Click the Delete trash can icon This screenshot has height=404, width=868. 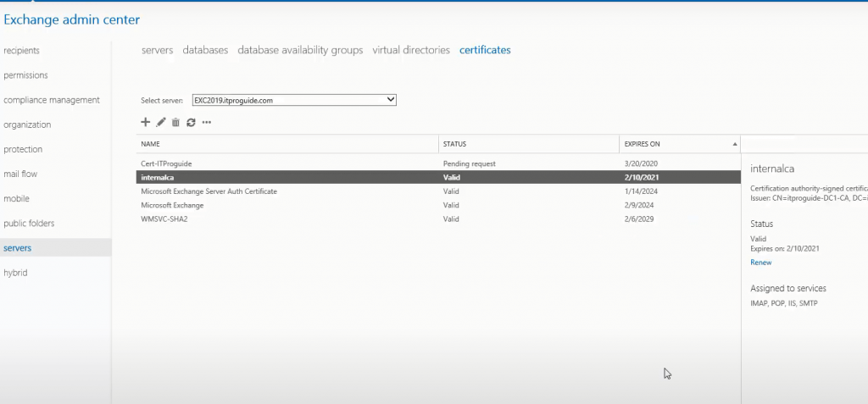point(175,122)
